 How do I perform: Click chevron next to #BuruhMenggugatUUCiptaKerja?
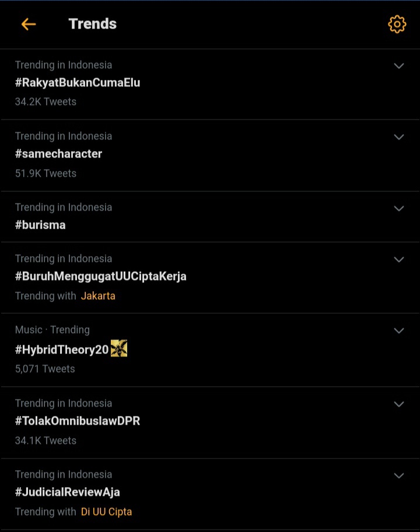[x=399, y=260]
